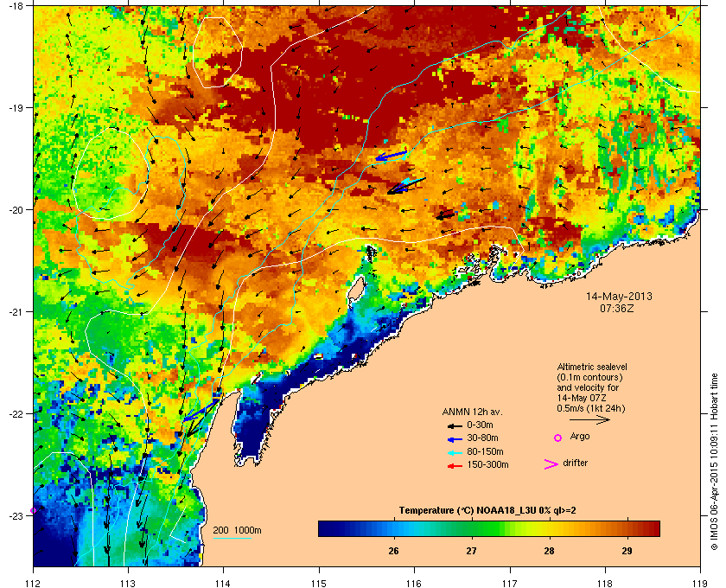Click the time label 07:36Z

(617, 308)
